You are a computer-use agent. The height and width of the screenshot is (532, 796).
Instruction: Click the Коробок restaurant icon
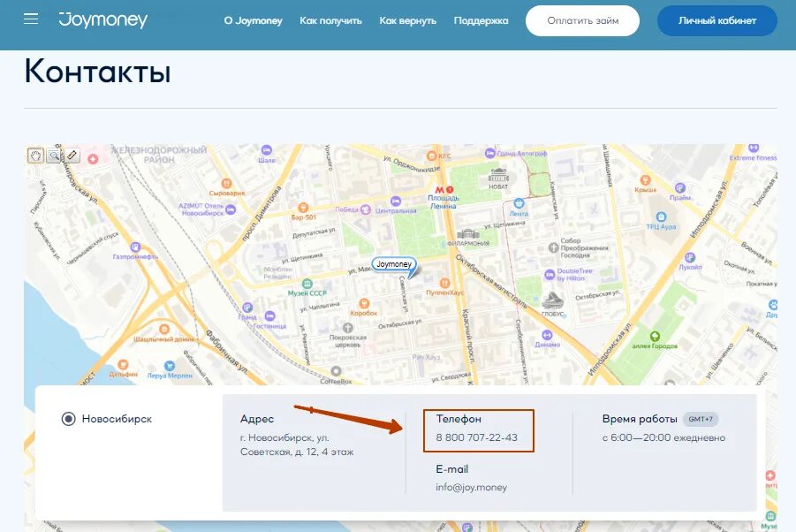coord(364,304)
